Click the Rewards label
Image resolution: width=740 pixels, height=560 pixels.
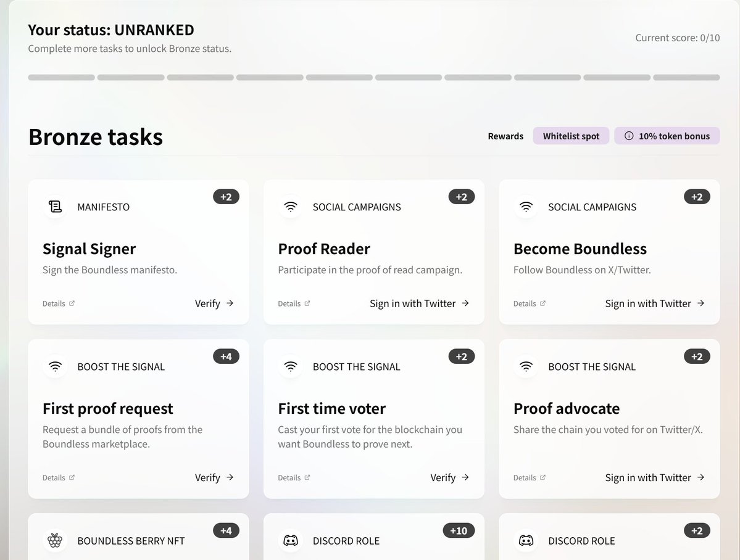tap(505, 136)
